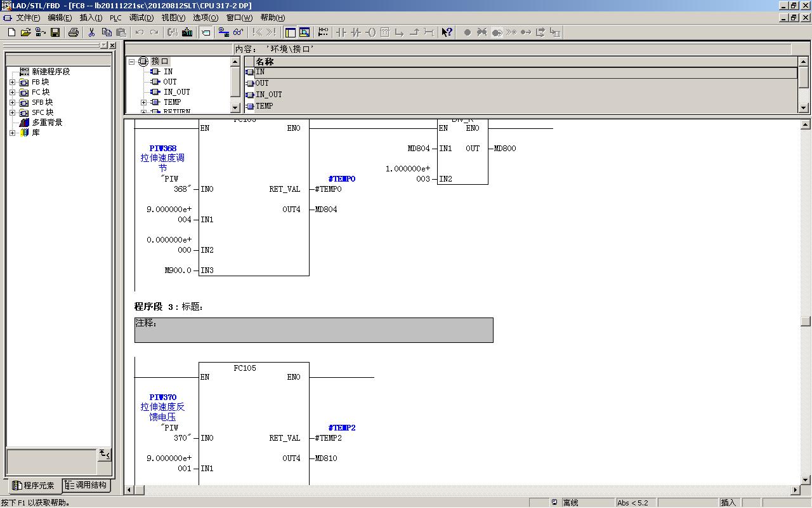Open the PLC menu
This screenshot has width=812, height=508.
(x=115, y=18)
